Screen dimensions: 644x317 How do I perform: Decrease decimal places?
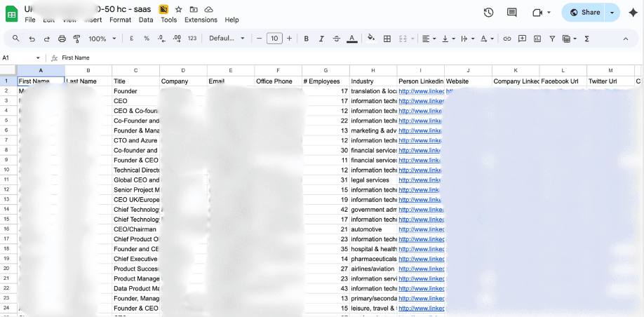[x=161, y=39]
